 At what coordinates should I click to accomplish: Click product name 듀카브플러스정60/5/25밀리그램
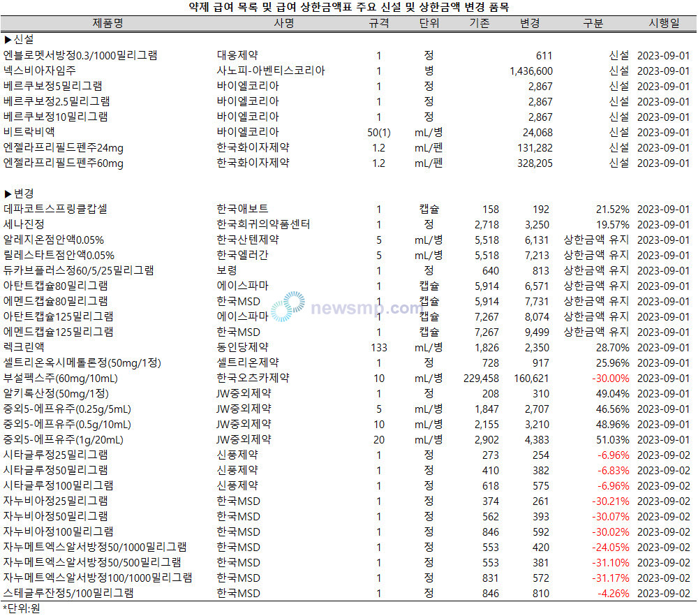point(78,271)
